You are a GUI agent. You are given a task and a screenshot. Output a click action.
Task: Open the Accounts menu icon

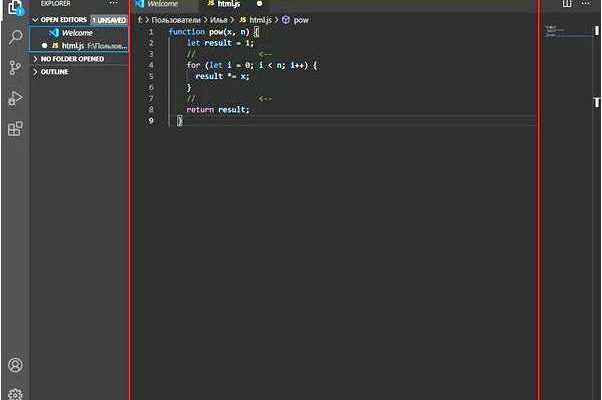click(x=15, y=365)
